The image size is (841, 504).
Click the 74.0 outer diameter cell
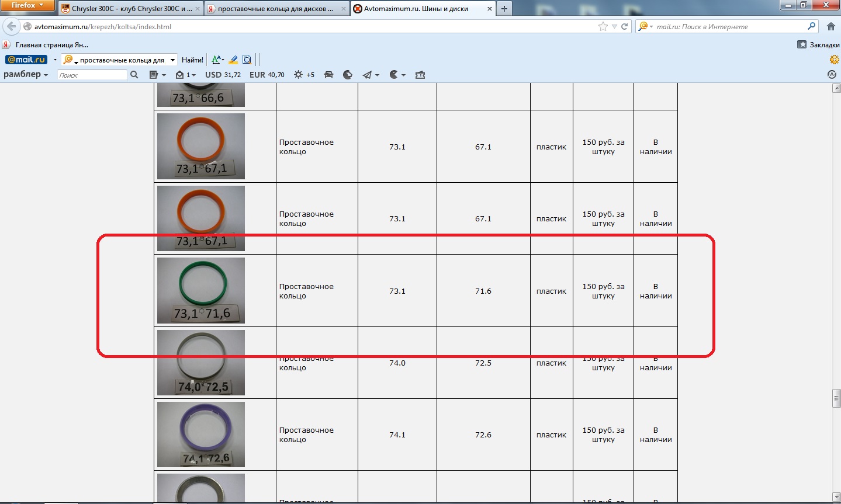point(397,363)
